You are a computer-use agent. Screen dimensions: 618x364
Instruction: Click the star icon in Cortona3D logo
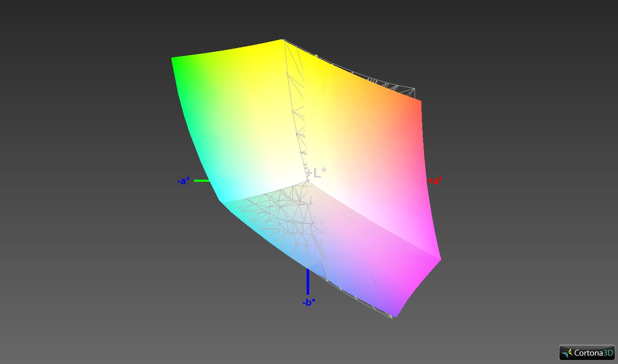point(567,353)
